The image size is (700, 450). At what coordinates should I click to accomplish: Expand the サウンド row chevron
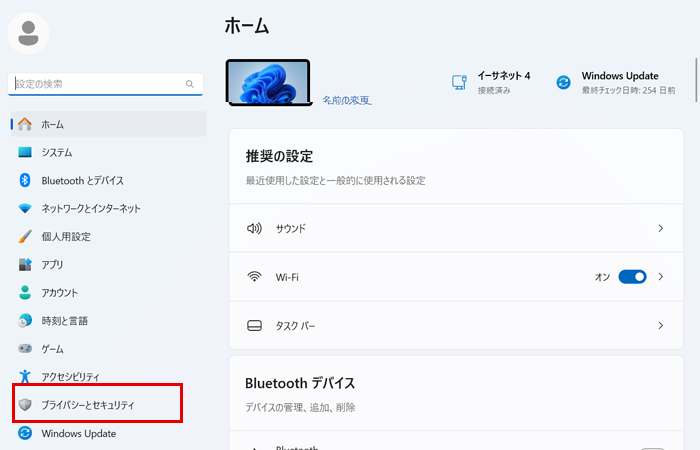tap(661, 228)
